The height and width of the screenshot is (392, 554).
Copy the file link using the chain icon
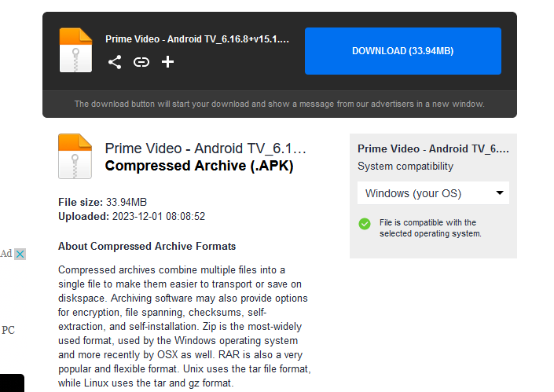pos(141,62)
